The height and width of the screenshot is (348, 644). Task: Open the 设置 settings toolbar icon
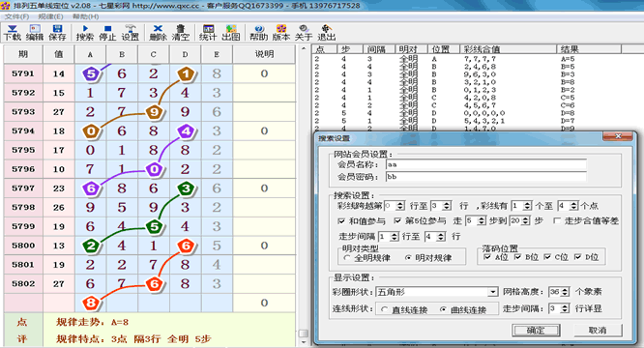click(x=131, y=33)
